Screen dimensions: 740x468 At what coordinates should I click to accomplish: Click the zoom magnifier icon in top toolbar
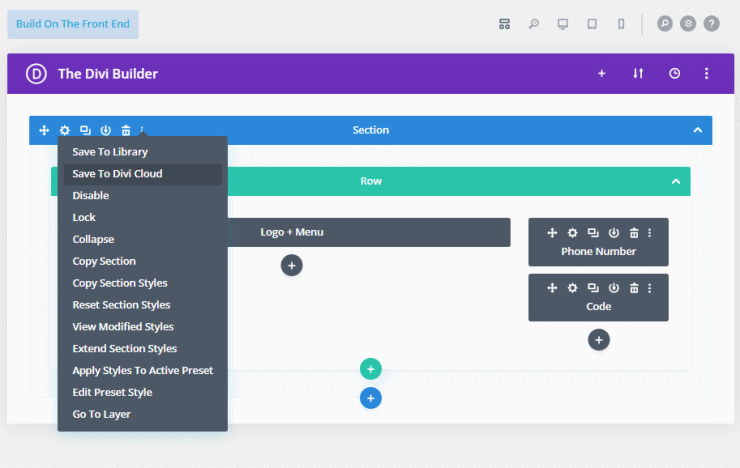533,24
